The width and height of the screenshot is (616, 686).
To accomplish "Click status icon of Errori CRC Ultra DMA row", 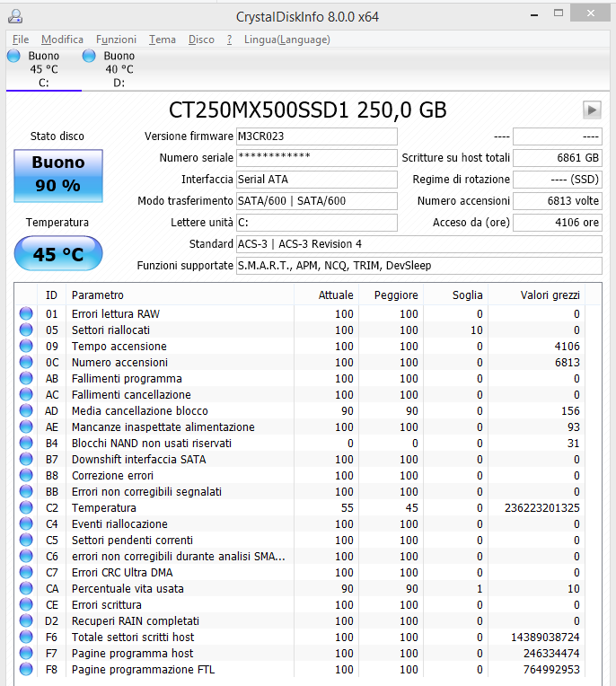I will pos(26,573).
